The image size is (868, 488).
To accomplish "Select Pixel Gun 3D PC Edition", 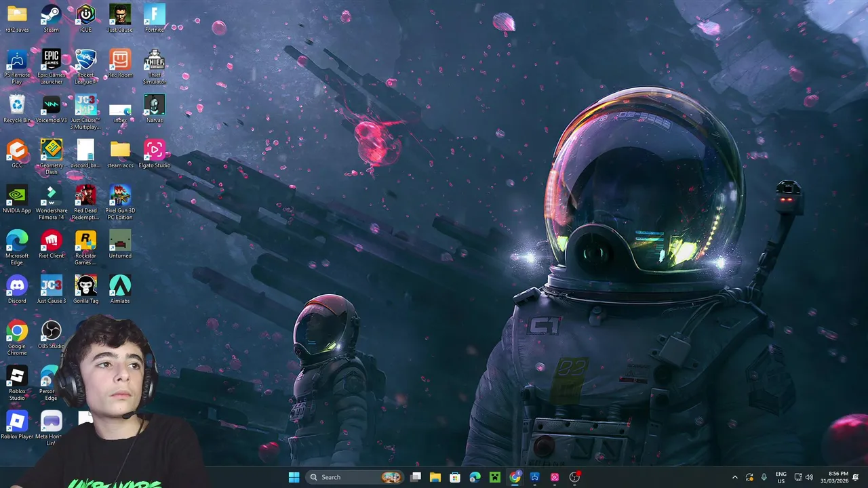I will (x=120, y=202).
